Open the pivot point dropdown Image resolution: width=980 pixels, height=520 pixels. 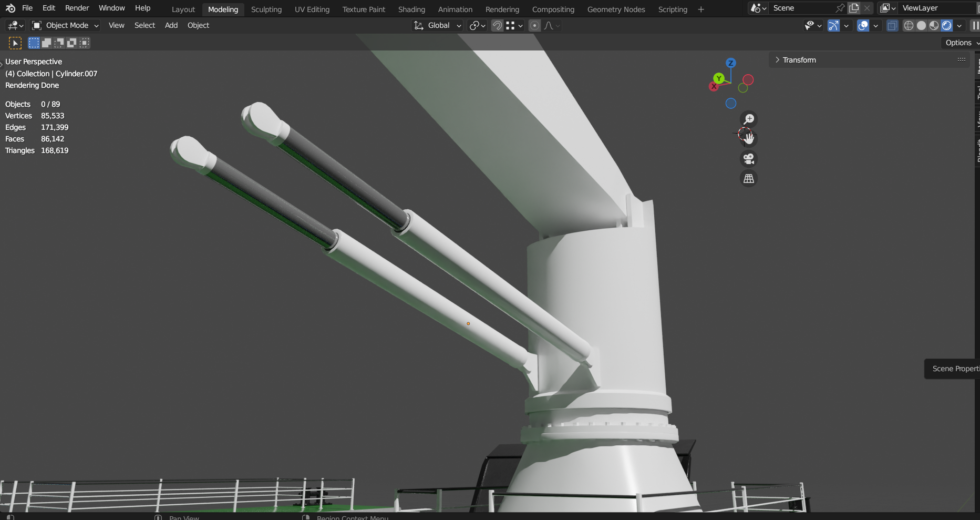point(478,25)
